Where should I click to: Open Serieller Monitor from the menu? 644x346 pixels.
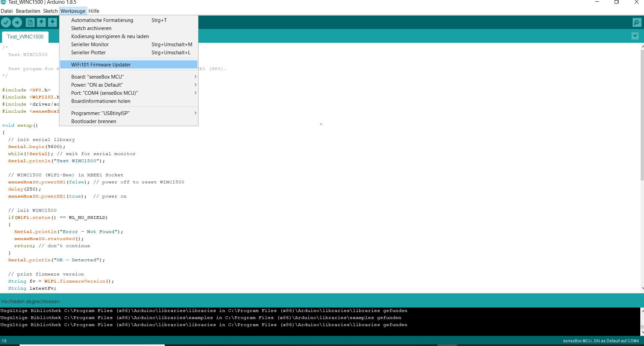click(x=129, y=45)
